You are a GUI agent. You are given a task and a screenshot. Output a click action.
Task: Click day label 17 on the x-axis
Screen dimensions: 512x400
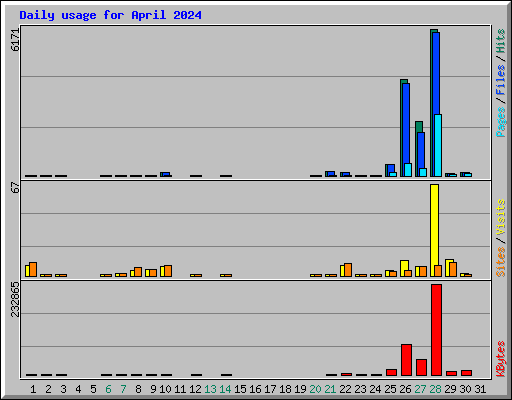(x=270, y=389)
